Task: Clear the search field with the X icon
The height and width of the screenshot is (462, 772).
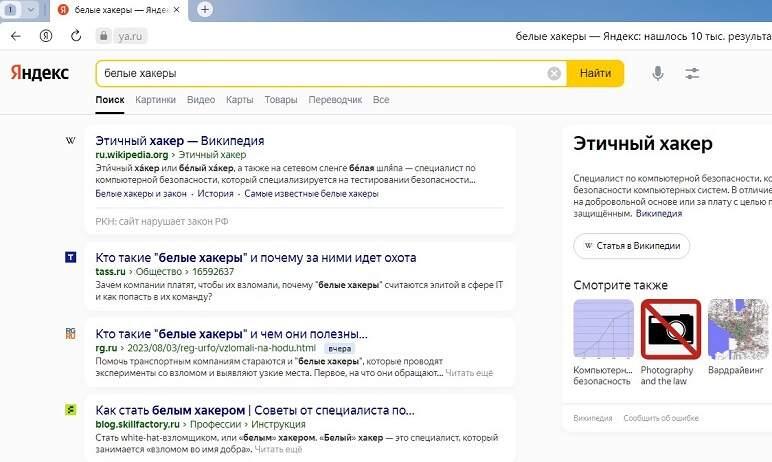Action: 554,73
